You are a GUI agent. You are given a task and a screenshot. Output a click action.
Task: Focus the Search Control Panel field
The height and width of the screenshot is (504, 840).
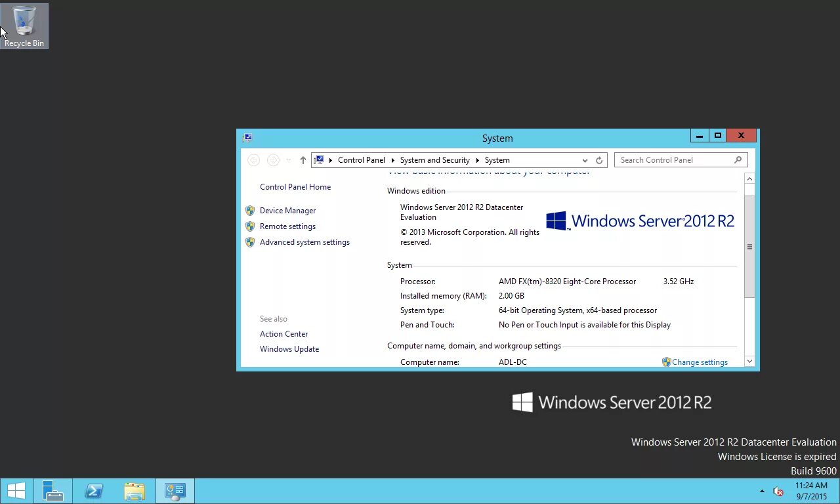[681, 160]
